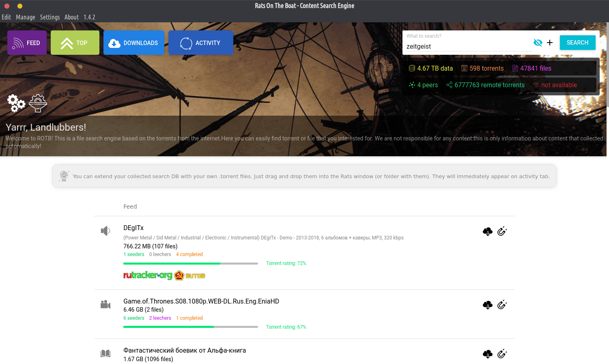The width and height of the screenshot is (609, 364).
Task: Download the Game of Thrones S08 torrent
Action: click(x=487, y=305)
